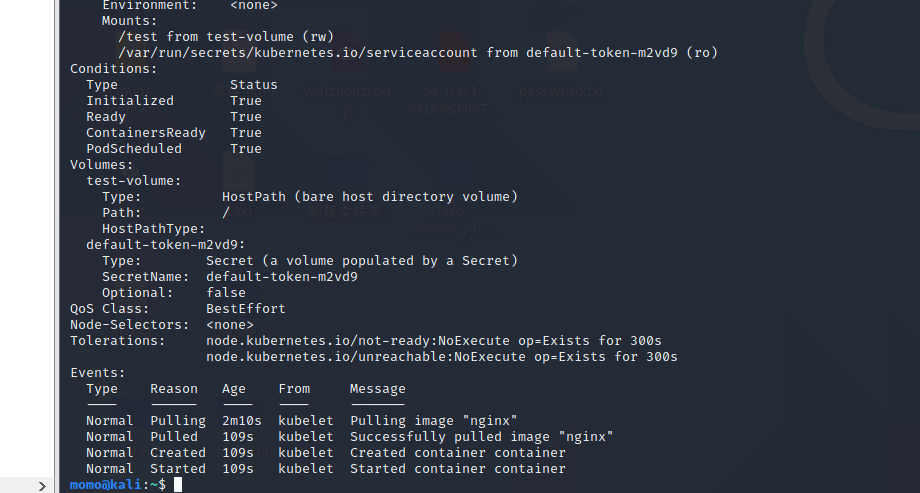Click the "Pulling" event reason
Viewport: 920px width, 493px height.
177,421
